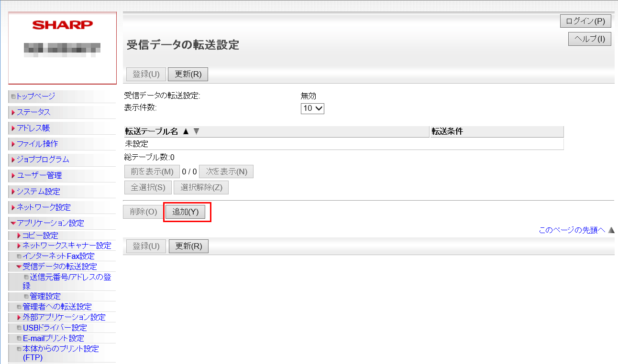Open the 表示件数 dropdown showing 10
The height and width of the screenshot is (364, 618).
[x=312, y=108]
